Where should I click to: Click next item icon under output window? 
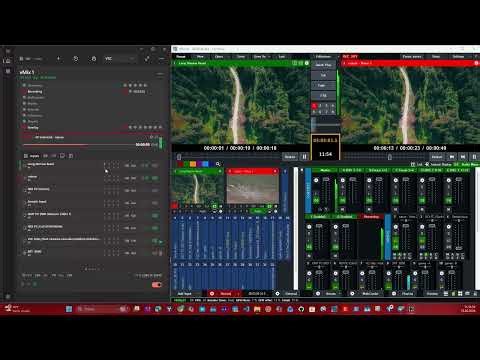463,157
